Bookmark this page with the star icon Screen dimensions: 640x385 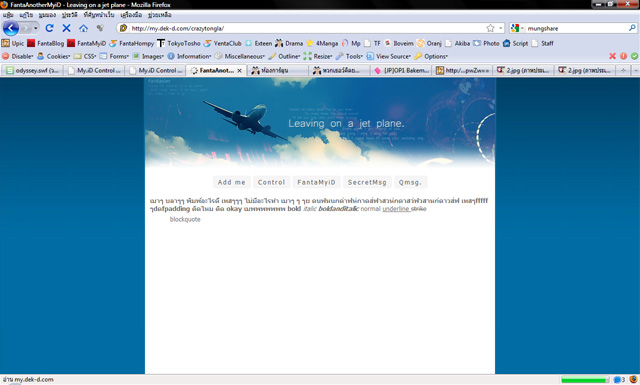pyautogui.click(x=490, y=28)
